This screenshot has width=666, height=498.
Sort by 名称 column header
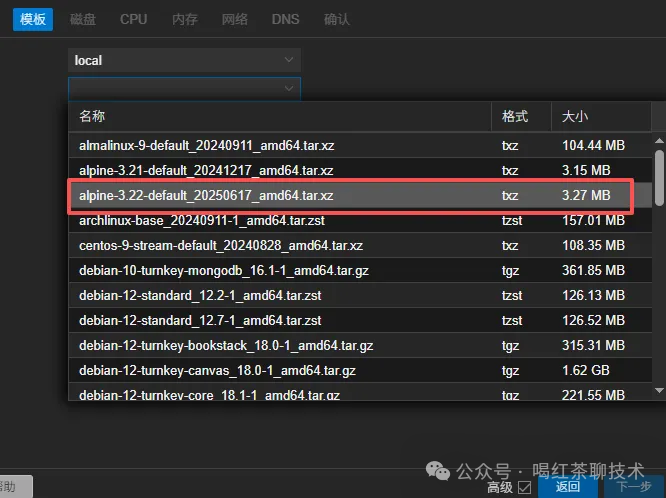[280, 116]
